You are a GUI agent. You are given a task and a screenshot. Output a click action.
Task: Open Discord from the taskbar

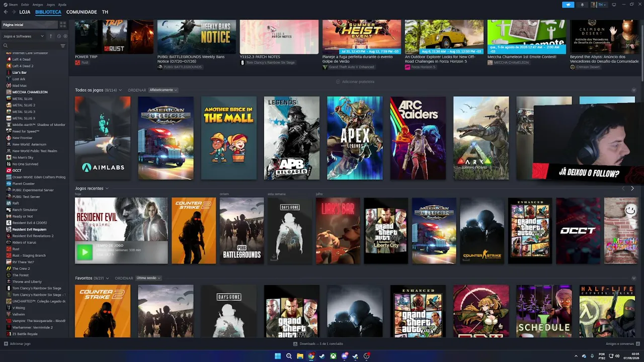345,356
